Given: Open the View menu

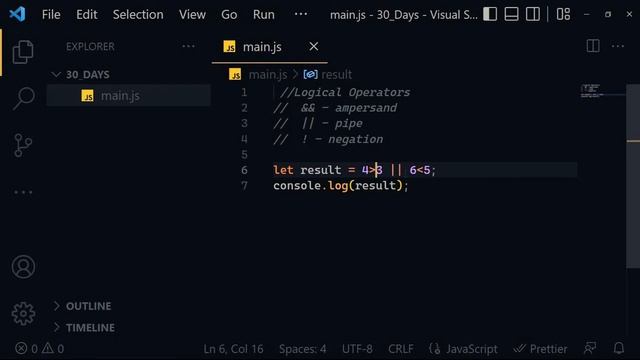Looking at the screenshot, I should (x=192, y=15).
